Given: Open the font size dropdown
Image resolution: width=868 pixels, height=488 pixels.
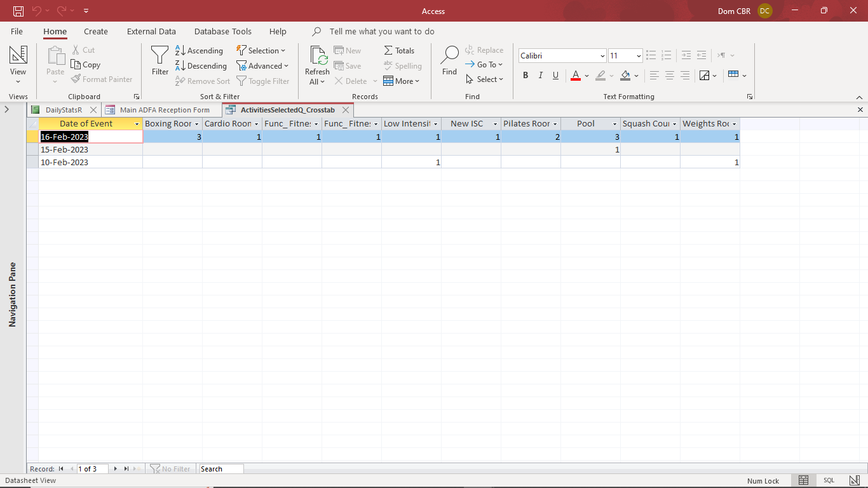Looking at the screenshot, I should [x=639, y=56].
